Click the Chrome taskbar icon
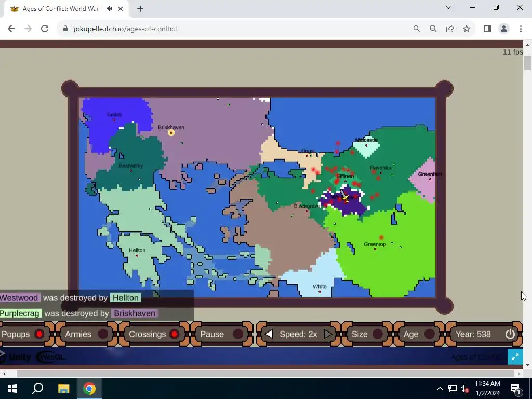The height and width of the screenshot is (399, 532). coord(89,389)
